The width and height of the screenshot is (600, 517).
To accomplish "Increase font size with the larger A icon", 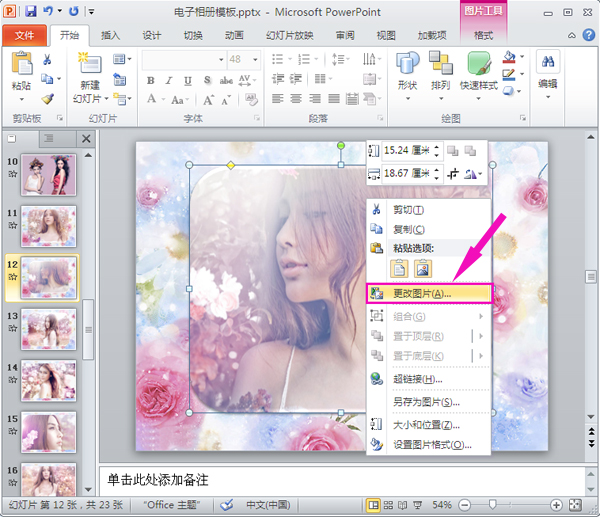I will tap(209, 100).
